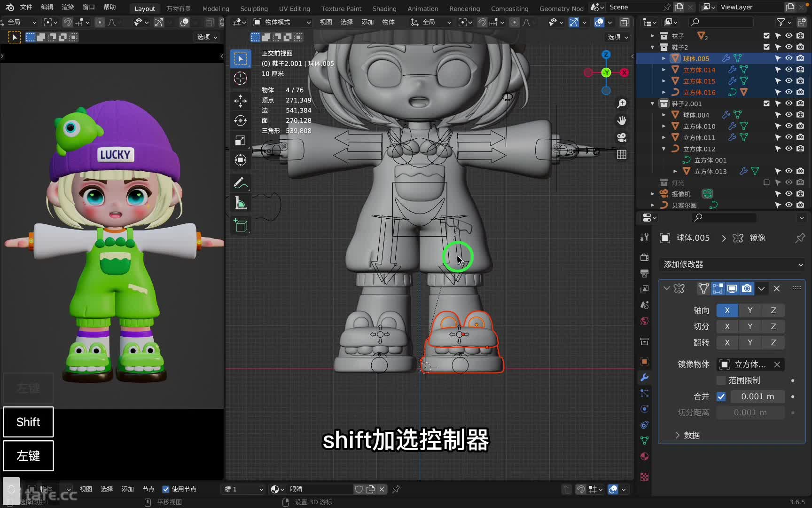Select the Measure tool
Image resolution: width=812 pixels, height=508 pixels.
[x=240, y=203]
